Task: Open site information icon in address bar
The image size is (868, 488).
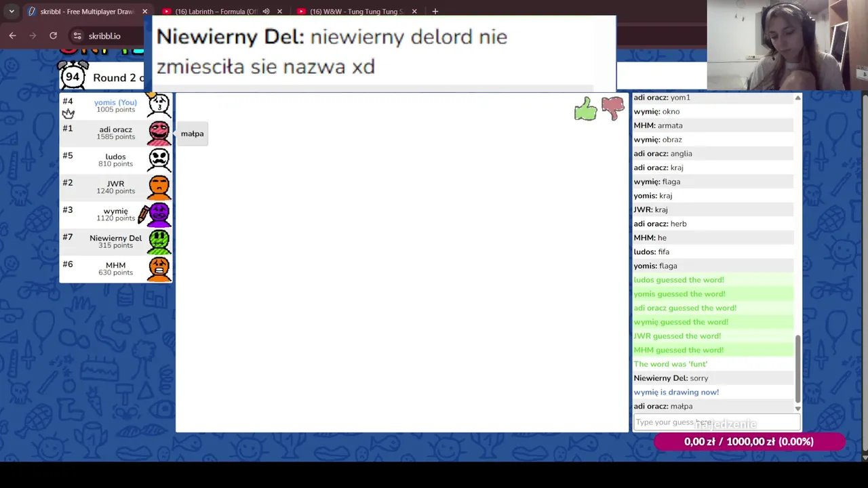Action: tap(77, 36)
